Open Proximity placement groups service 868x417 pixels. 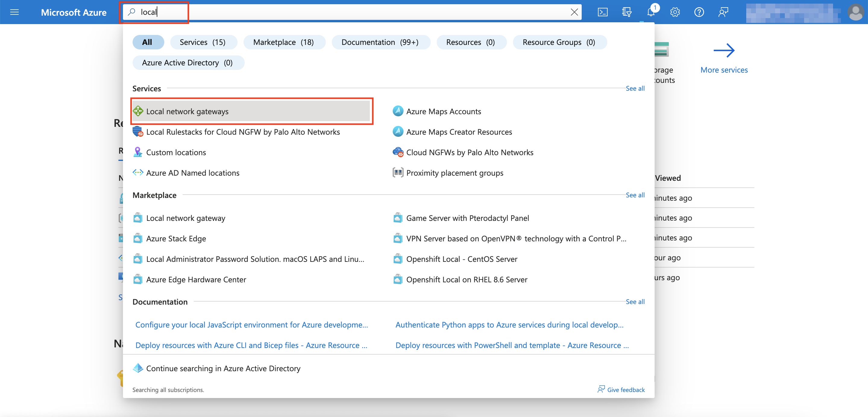pos(454,173)
